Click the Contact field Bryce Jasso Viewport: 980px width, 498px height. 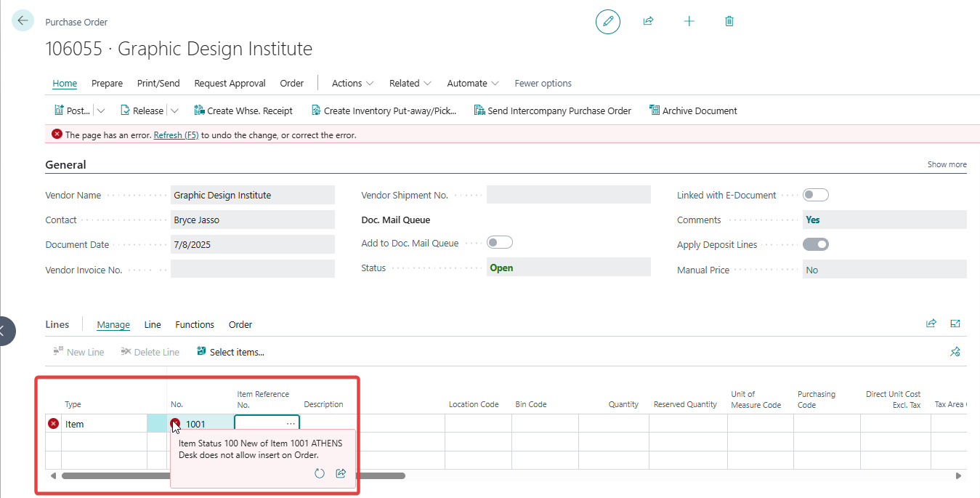click(x=253, y=220)
